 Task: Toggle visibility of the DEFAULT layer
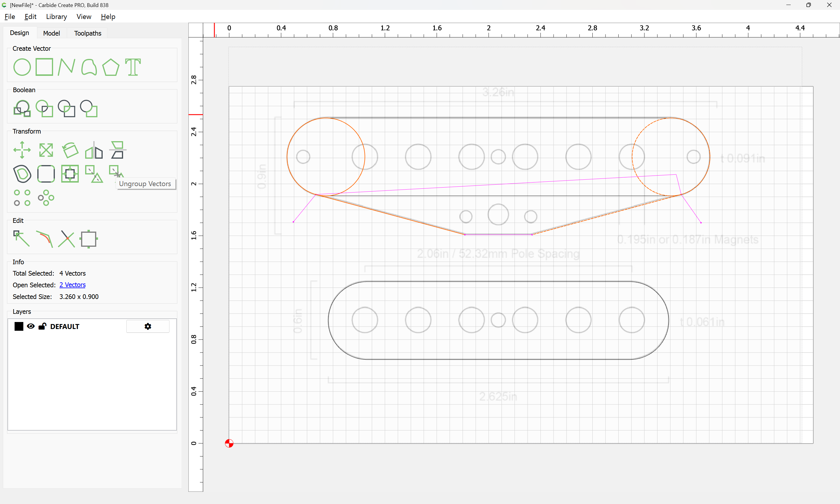[31, 326]
